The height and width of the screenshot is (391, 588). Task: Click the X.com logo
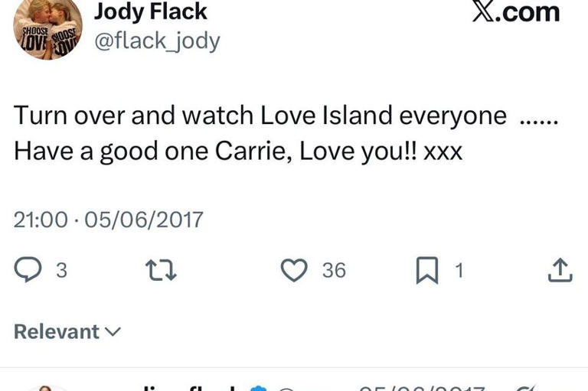click(515, 12)
